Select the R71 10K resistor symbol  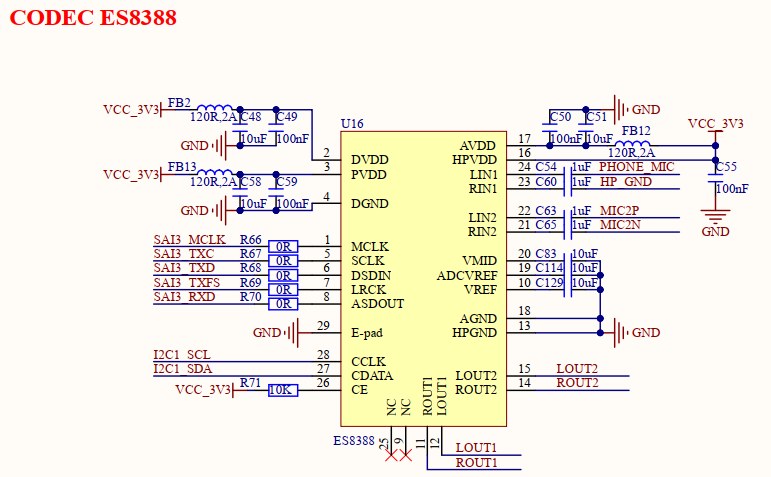(283, 390)
